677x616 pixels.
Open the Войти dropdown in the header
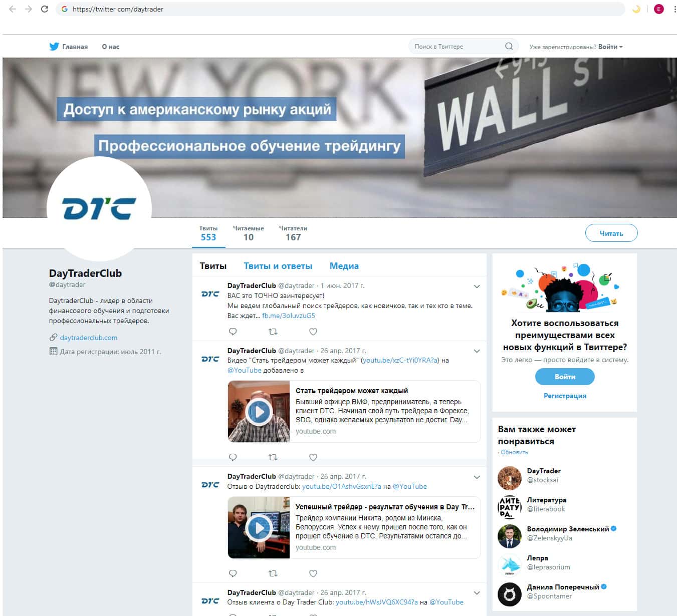[x=610, y=47]
